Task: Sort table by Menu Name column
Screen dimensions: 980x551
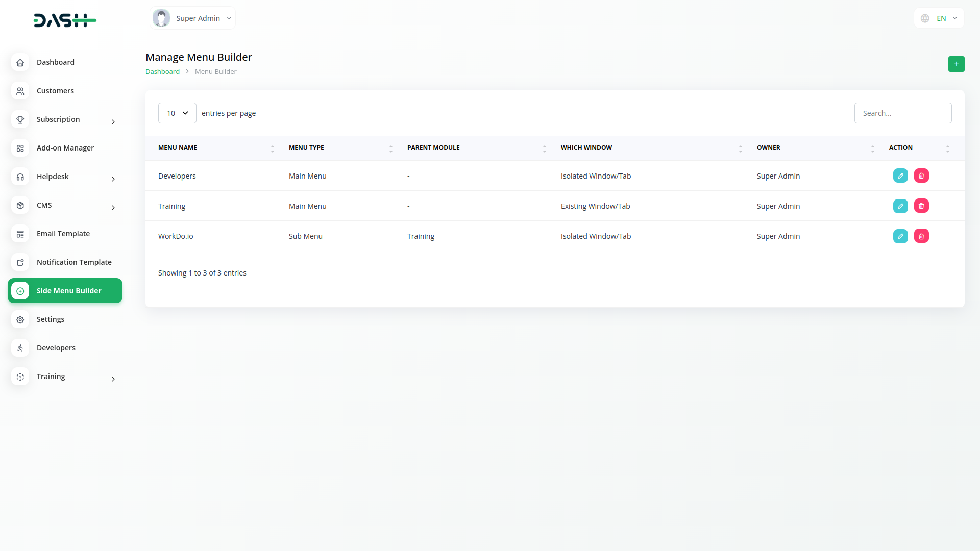Action: pyautogui.click(x=272, y=148)
